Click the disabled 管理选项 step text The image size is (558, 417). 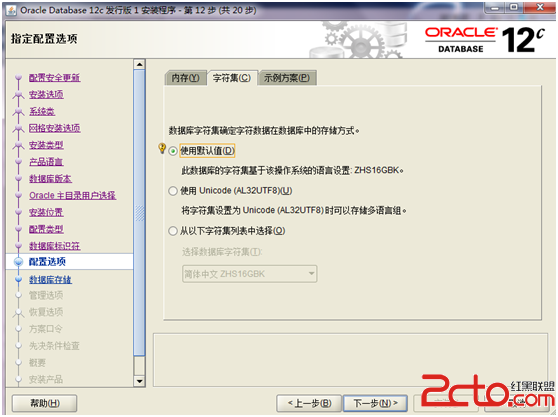[46, 295]
